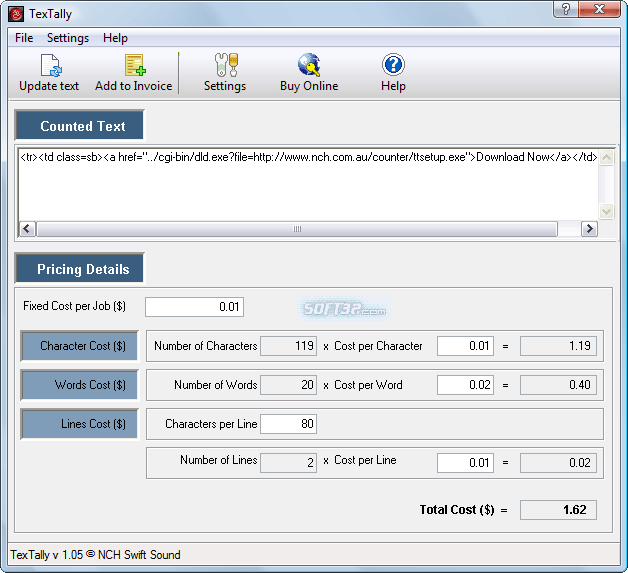This screenshot has width=628, height=573.
Task: Open the Help question mark toolbar icon
Action: point(393,65)
